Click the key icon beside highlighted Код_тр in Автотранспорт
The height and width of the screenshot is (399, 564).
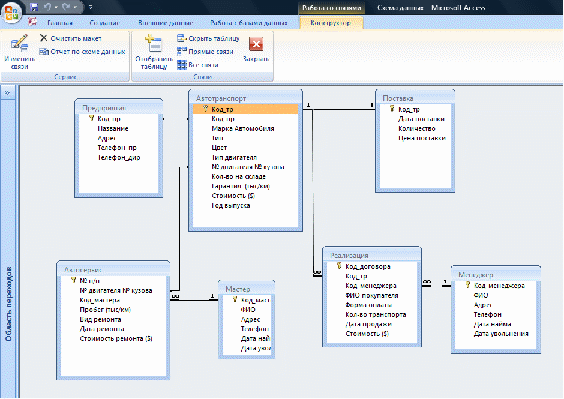(x=205, y=109)
